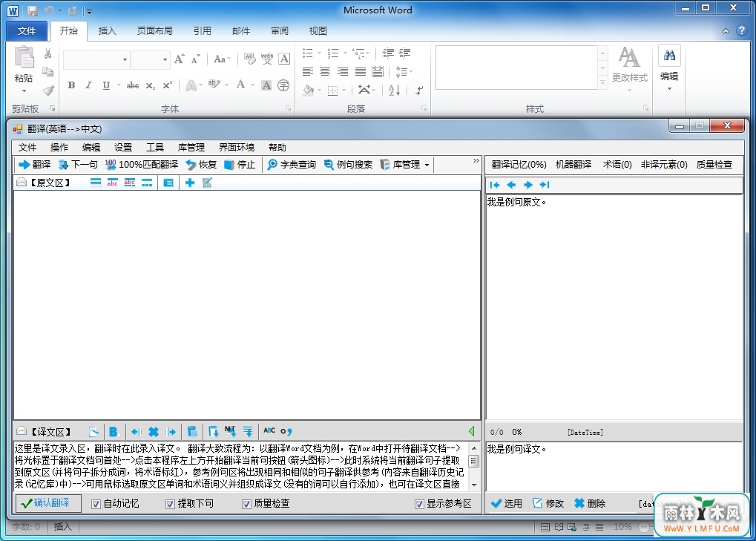The width and height of the screenshot is (756, 541).
Task: Open the 库管理 menu in menu bar
Action: 191,148
